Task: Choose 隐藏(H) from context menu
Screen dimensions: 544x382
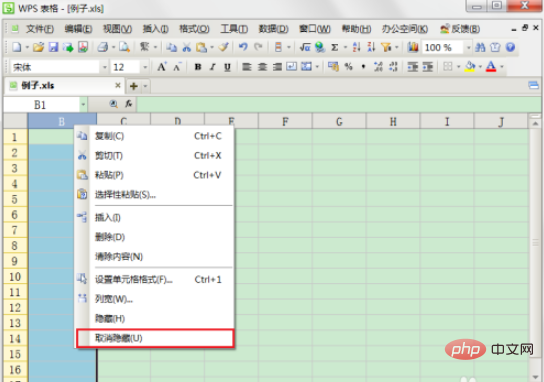Action: pos(155,318)
